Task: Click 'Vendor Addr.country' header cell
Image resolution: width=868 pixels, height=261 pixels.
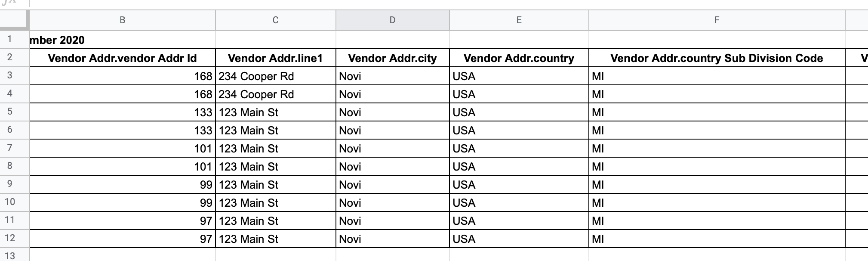Action: pos(519,58)
